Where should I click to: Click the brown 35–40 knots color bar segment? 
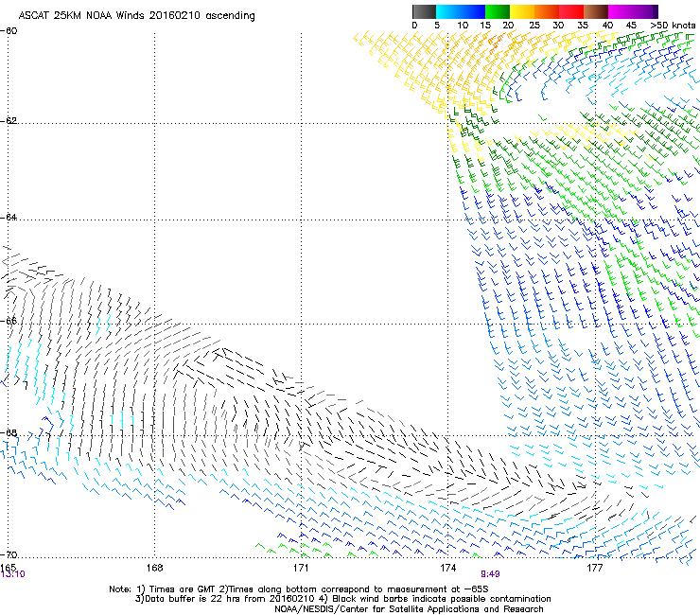pos(596,11)
